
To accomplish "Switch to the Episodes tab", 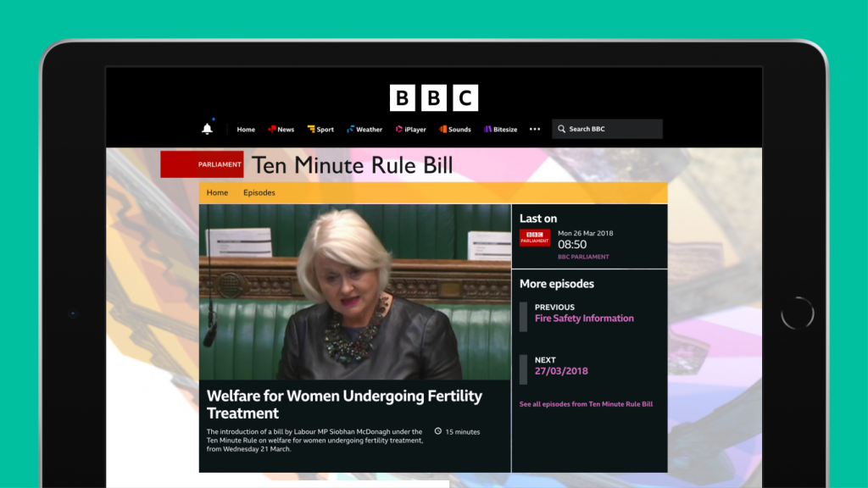I will point(259,192).
